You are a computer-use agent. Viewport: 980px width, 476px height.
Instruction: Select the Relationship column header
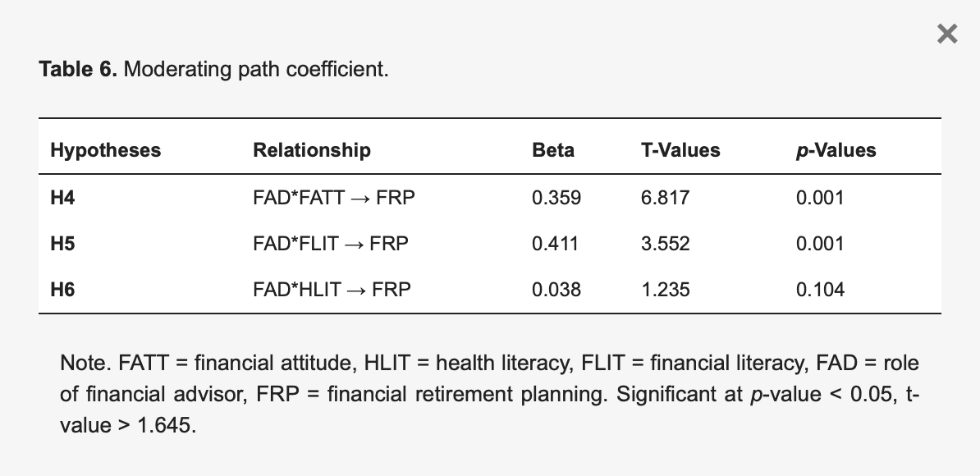[312, 150]
